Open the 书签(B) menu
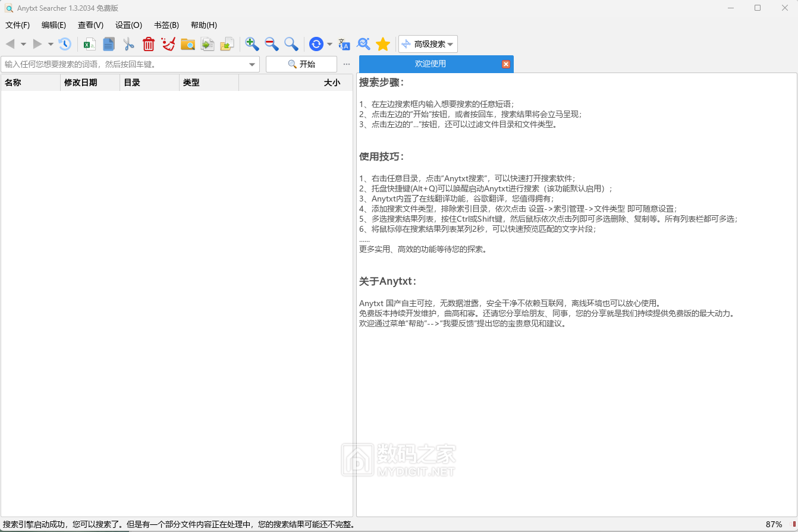 (166, 25)
